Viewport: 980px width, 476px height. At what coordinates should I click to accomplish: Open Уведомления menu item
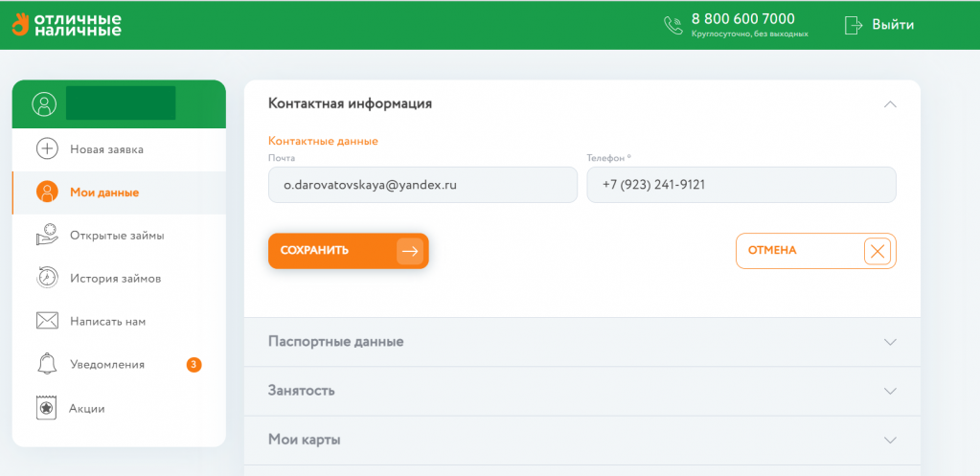tap(119, 365)
